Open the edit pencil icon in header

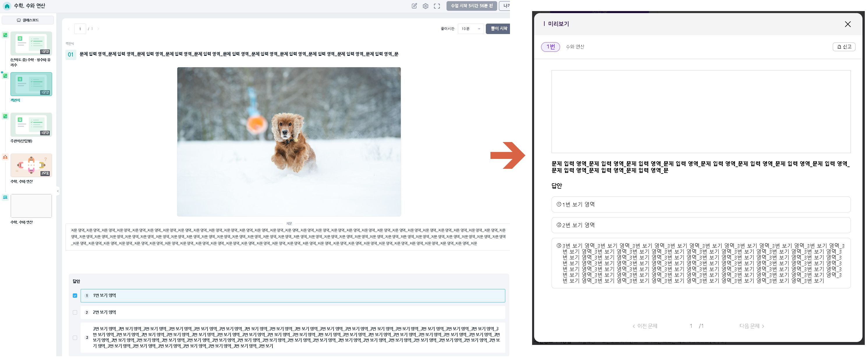tap(414, 6)
